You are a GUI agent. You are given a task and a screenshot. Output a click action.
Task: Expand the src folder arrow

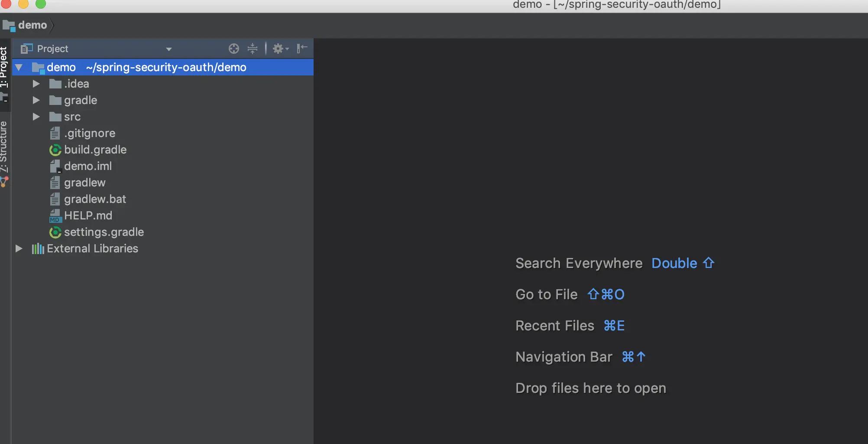36,117
